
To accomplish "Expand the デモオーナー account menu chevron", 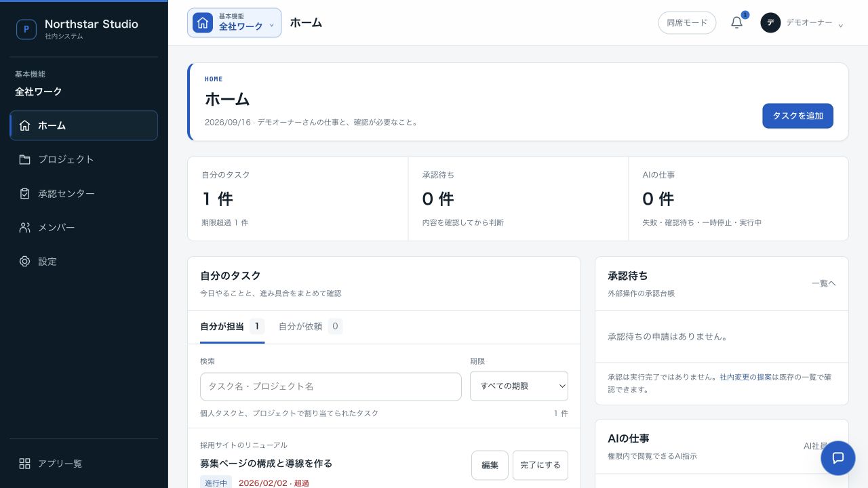I will pyautogui.click(x=841, y=25).
